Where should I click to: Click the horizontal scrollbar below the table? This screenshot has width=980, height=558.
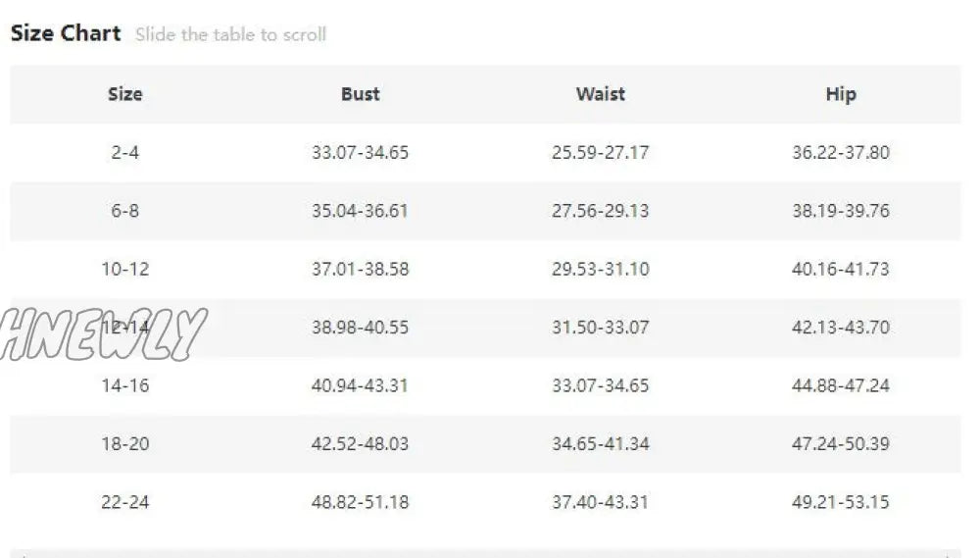click(x=485, y=554)
